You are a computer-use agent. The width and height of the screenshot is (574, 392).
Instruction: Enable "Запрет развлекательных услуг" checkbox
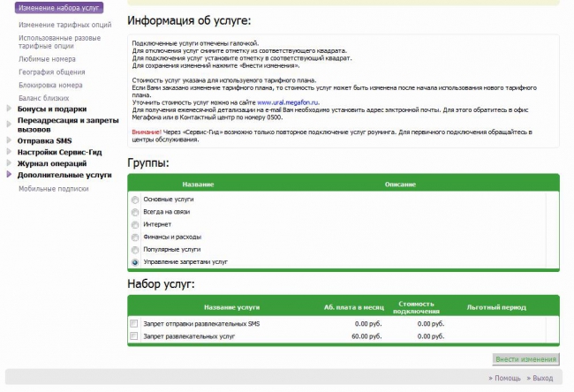click(x=134, y=336)
